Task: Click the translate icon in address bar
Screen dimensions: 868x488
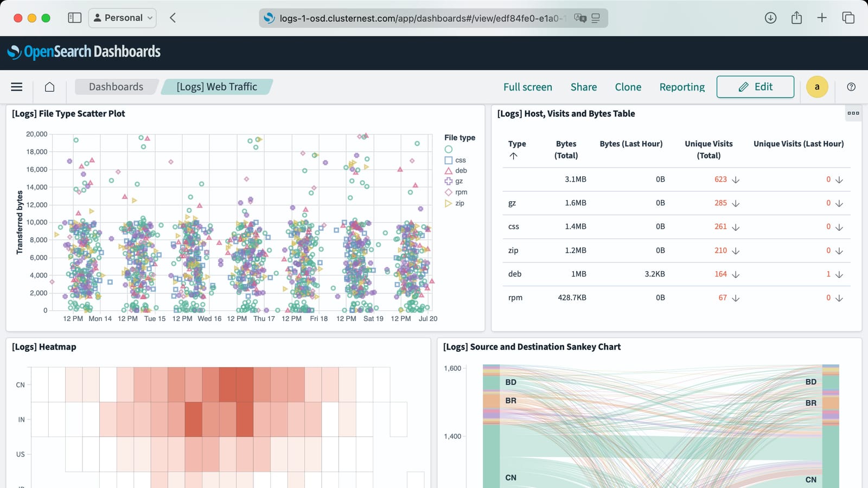Action: 580,18
